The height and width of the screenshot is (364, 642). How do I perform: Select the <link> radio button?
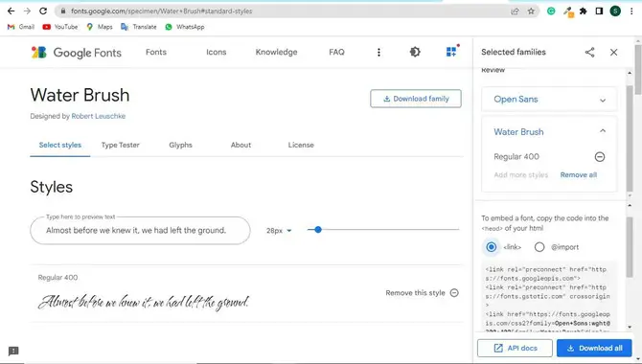tap(491, 247)
